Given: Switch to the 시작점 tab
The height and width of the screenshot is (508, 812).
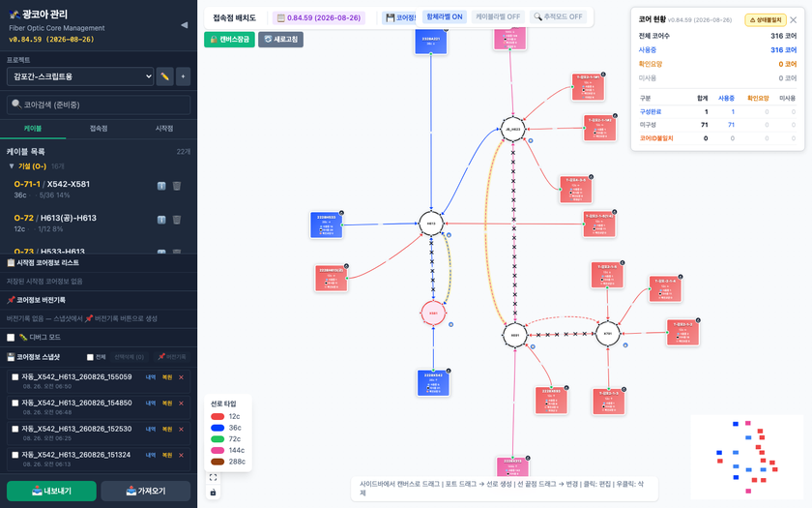Looking at the screenshot, I should coord(164,129).
